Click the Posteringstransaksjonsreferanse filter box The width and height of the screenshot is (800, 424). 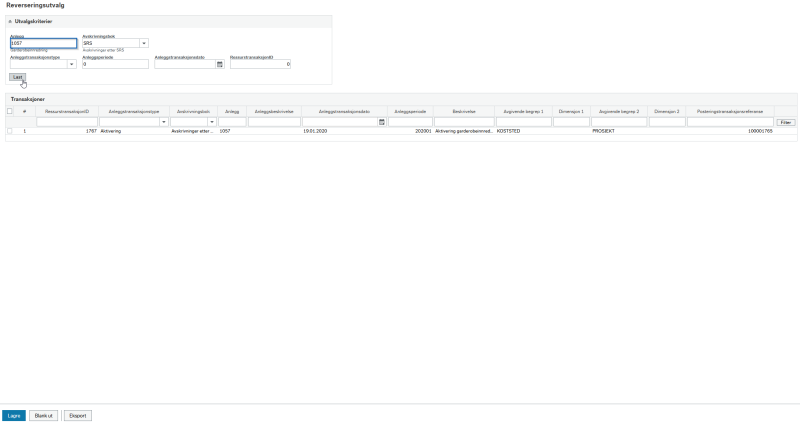pos(730,122)
